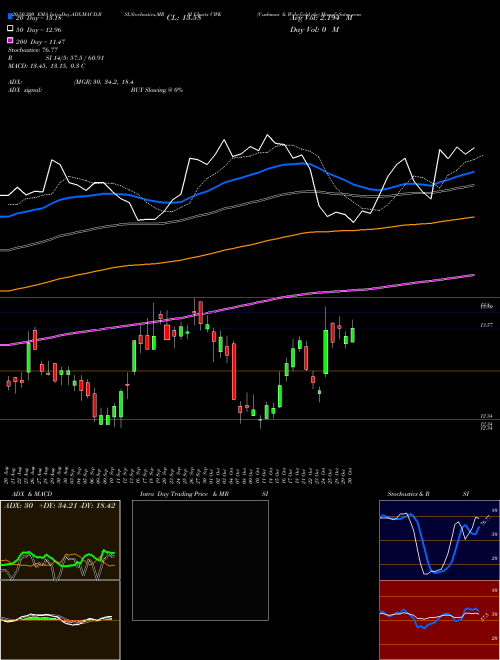The width and height of the screenshot is (500, 660).
Task: Open the blue Stochastics chart panel
Action: tap(439, 540)
